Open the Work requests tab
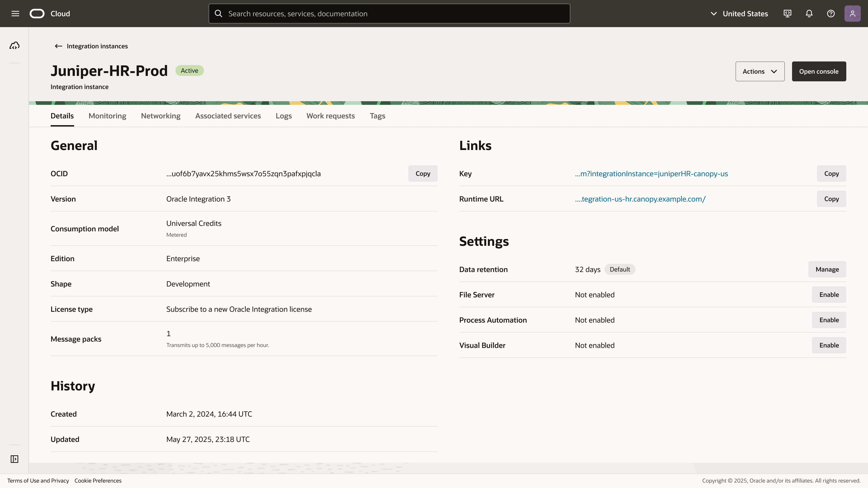The height and width of the screenshot is (488, 868). [x=330, y=115]
